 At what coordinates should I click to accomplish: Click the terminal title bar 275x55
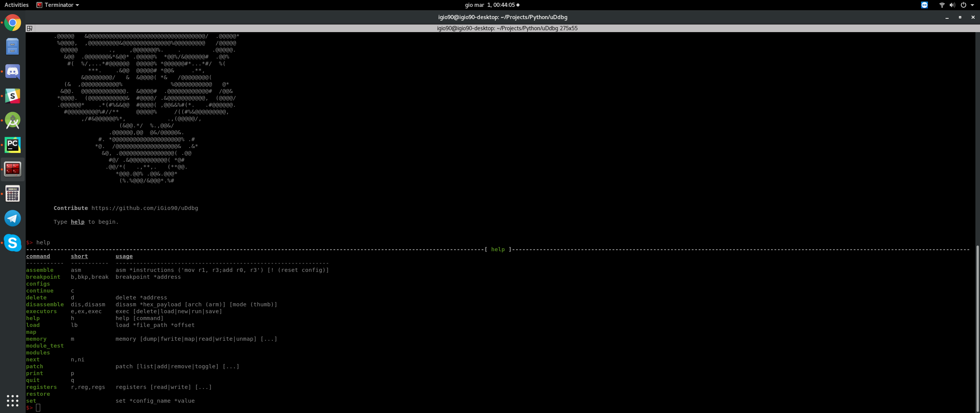pos(507,28)
